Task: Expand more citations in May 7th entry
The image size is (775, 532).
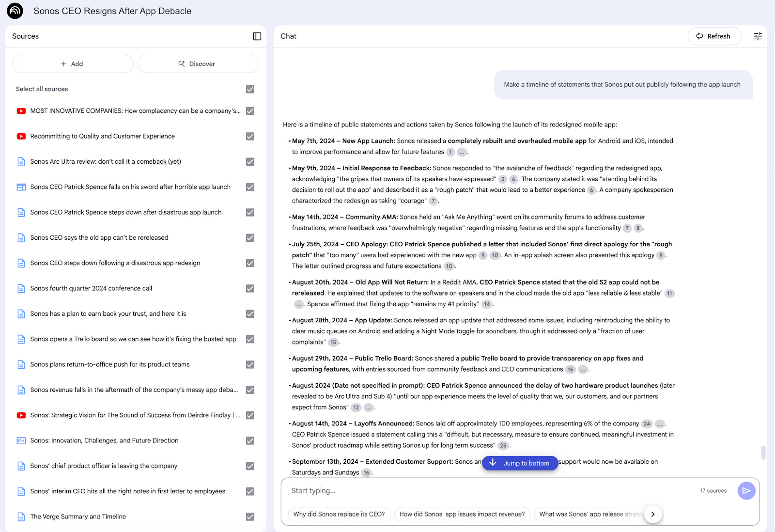Action: [462, 152]
